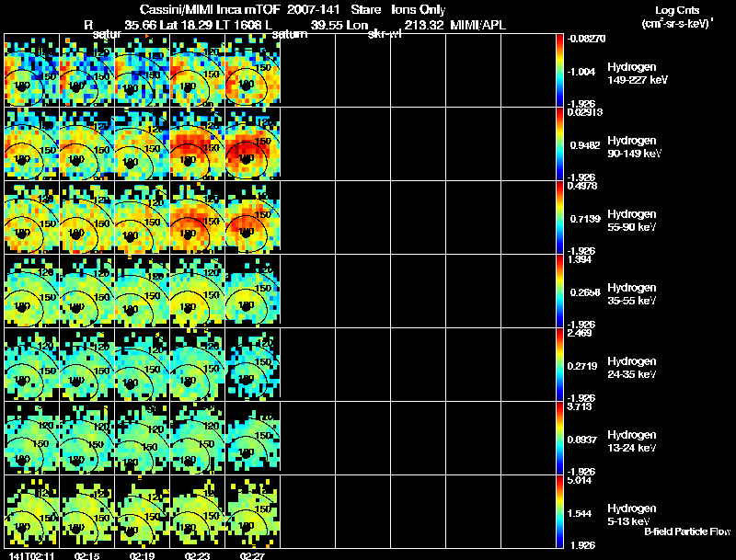Click the '0.9482' color scale value

[585, 145]
